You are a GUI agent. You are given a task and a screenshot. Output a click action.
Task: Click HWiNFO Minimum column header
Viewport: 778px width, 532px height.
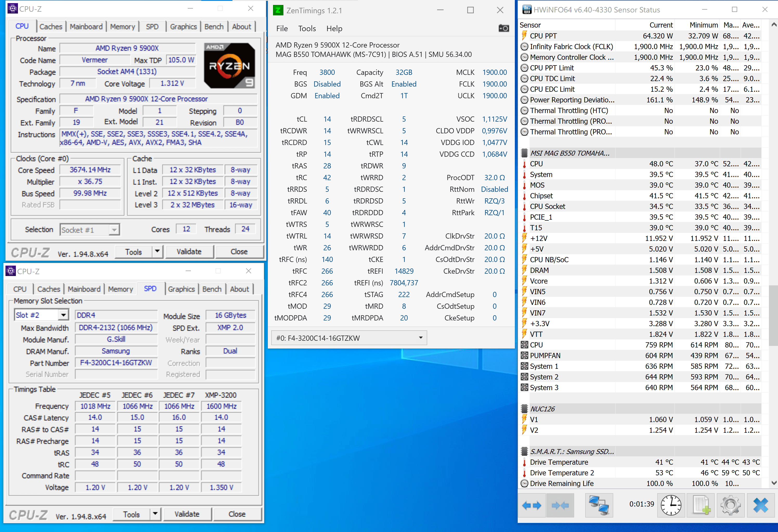click(697, 25)
